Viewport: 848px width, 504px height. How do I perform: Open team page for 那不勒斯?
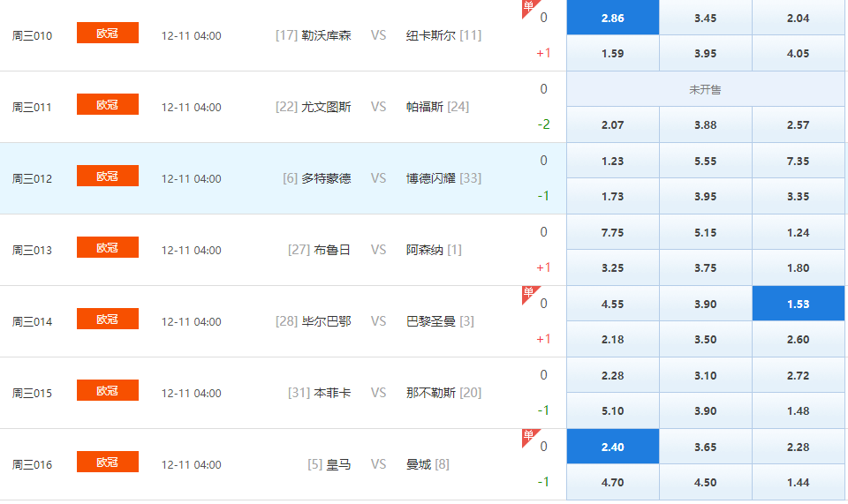click(430, 393)
